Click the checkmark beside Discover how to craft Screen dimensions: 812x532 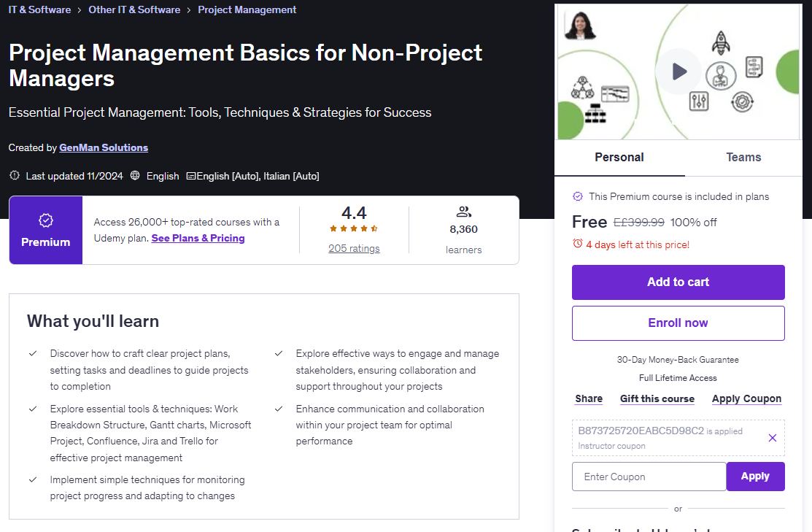coord(33,353)
